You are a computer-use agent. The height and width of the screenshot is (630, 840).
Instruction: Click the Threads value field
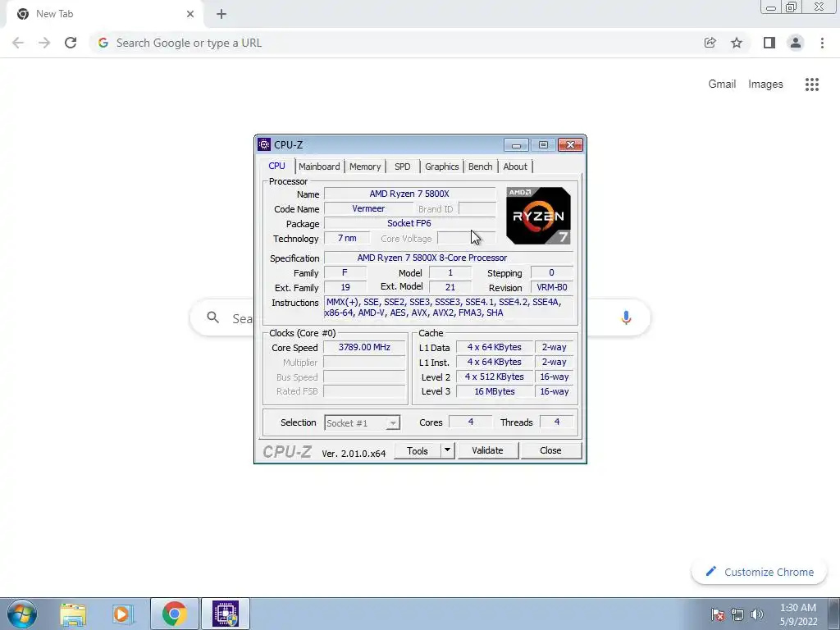click(x=557, y=422)
